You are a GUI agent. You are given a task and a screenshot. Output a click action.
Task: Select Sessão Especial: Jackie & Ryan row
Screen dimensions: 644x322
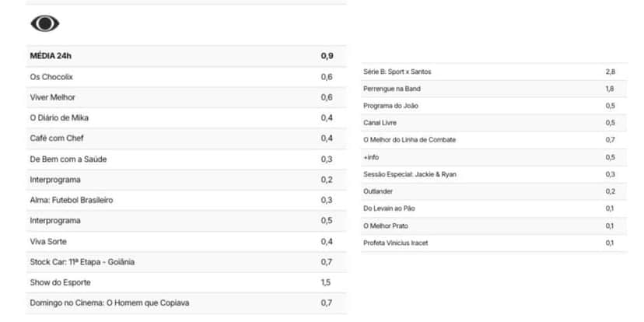coord(494,174)
